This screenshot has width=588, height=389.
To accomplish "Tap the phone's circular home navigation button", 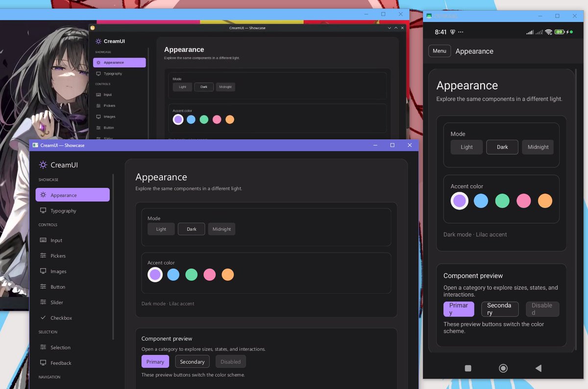I will pyautogui.click(x=503, y=368).
